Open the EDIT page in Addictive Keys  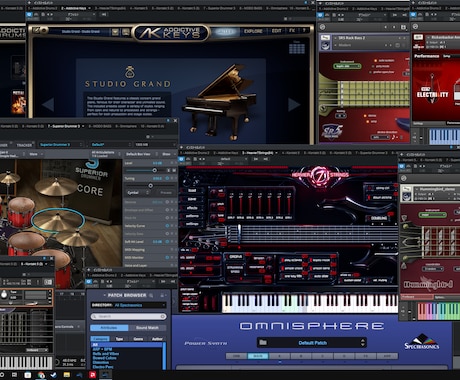tap(276, 31)
